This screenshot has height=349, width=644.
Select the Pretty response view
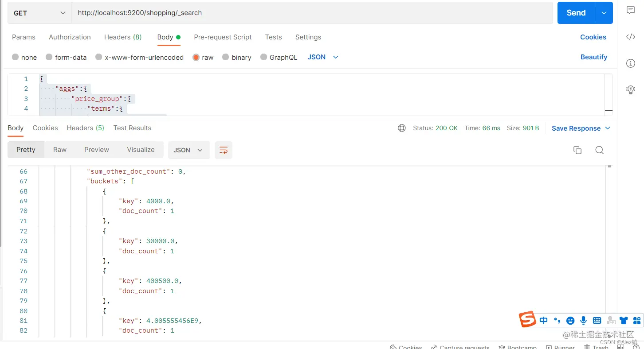coord(26,150)
